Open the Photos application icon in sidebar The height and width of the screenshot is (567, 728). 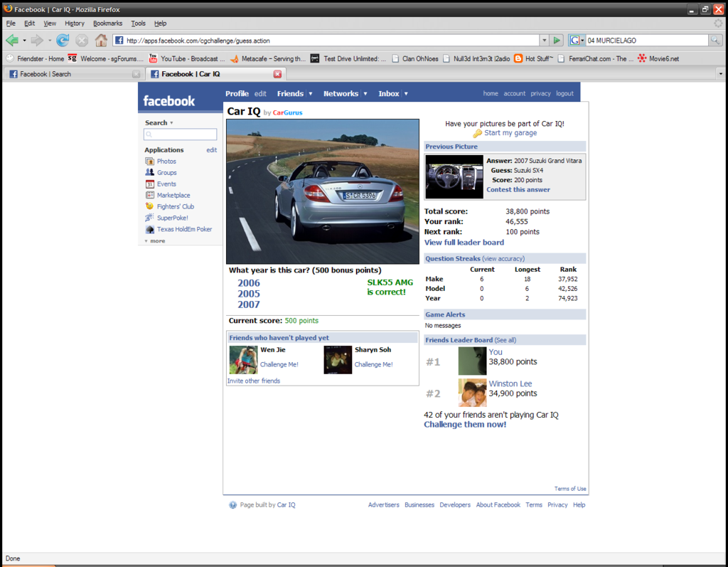[150, 161]
